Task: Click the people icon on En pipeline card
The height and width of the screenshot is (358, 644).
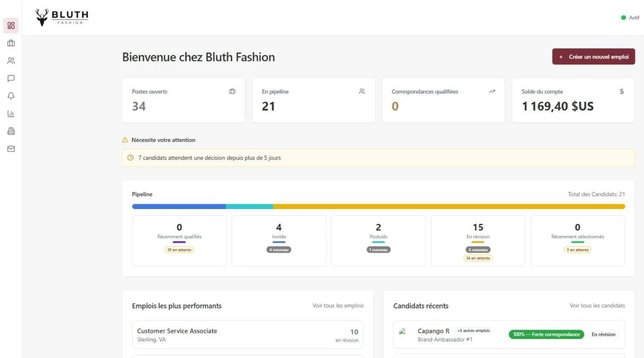Action: click(362, 91)
